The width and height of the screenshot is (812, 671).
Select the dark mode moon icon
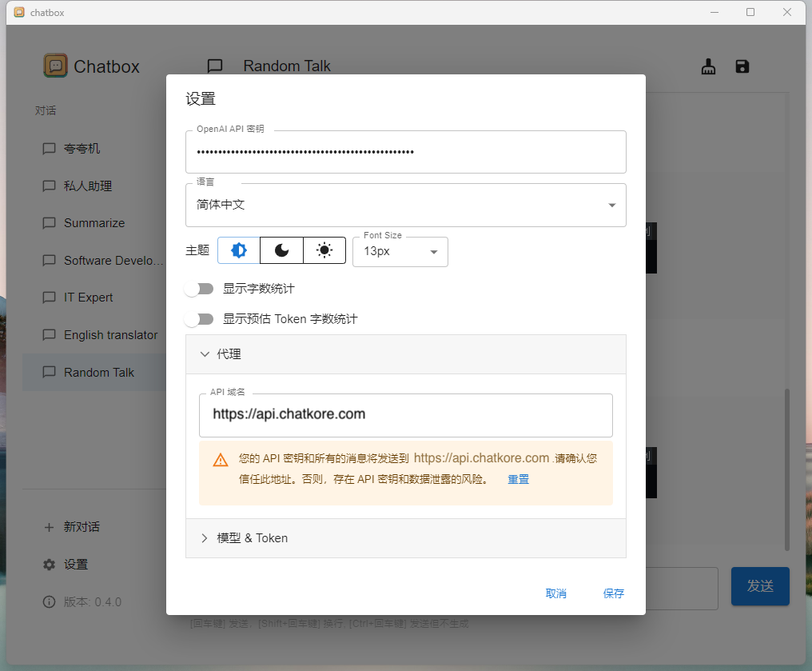click(282, 250)
